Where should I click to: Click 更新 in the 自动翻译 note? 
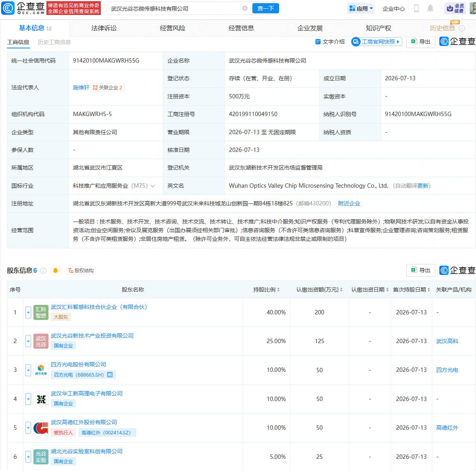423,186
